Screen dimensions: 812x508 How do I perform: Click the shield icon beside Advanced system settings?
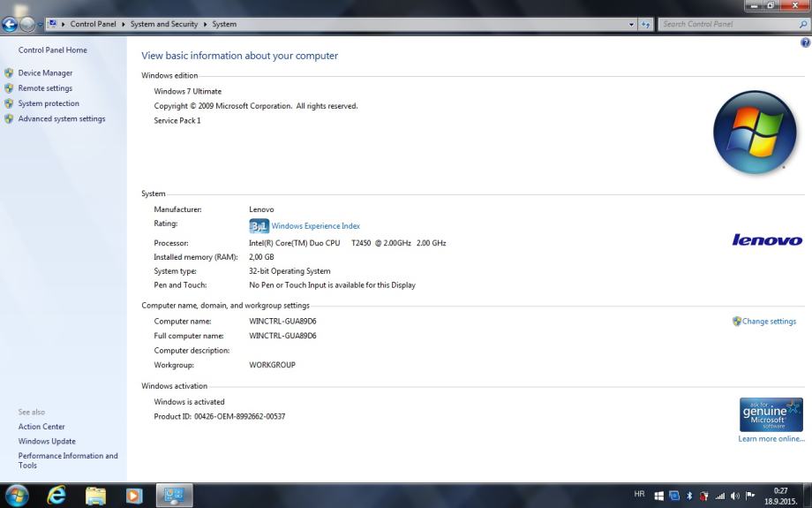pos(9,118)
